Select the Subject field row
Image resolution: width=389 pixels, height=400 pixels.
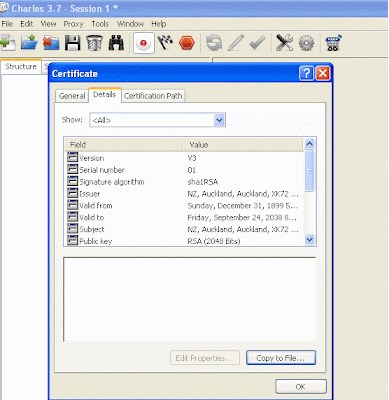pyautogui.click(x=184, y=229)
